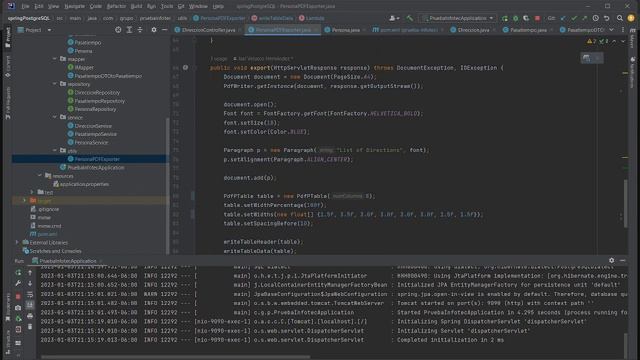Clear console with trash icon

30,327
